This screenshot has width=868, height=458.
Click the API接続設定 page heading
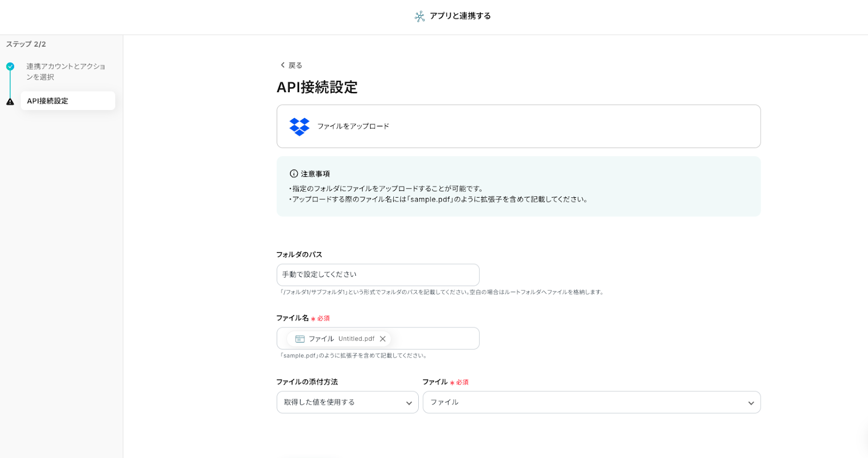coord(317,87)
